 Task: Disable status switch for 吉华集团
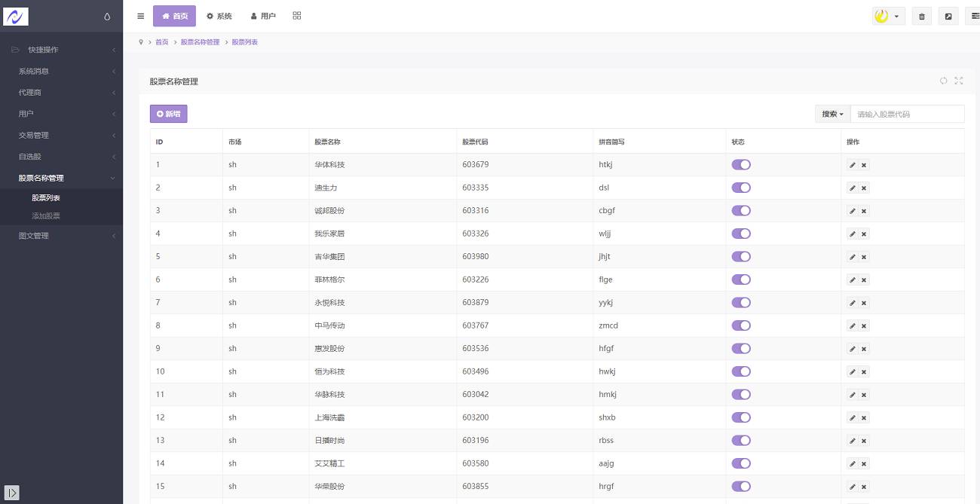point(741,257)
